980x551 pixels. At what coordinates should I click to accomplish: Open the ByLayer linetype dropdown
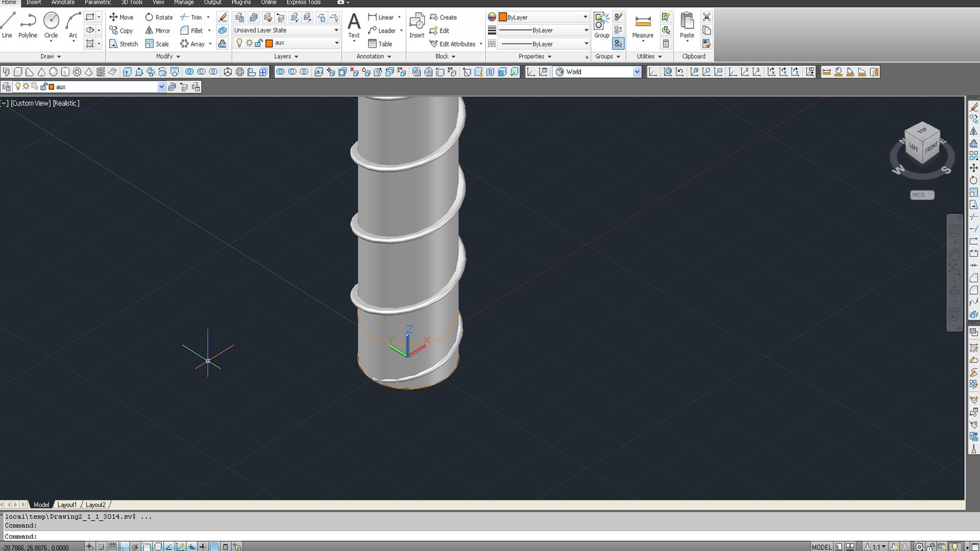coord(543,44)
